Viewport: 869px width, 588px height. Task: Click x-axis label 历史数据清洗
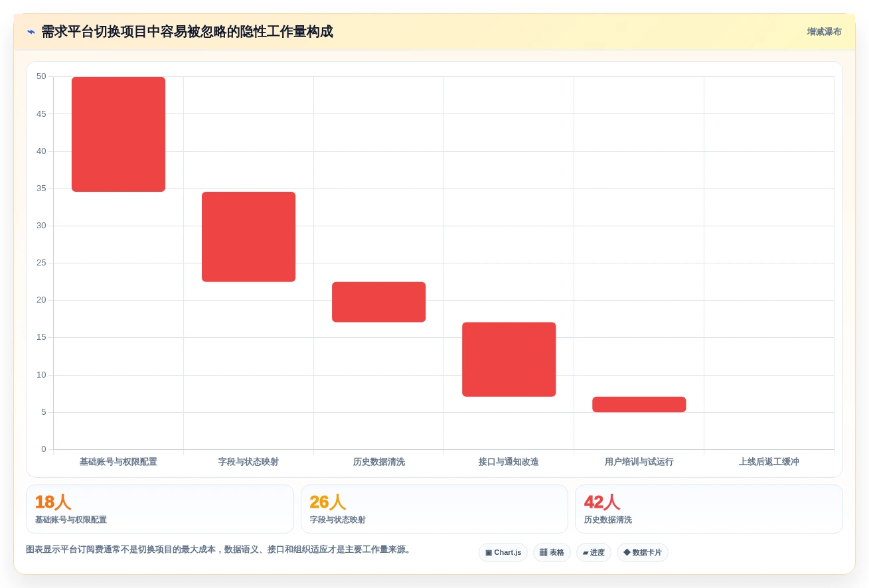[378, 462]
